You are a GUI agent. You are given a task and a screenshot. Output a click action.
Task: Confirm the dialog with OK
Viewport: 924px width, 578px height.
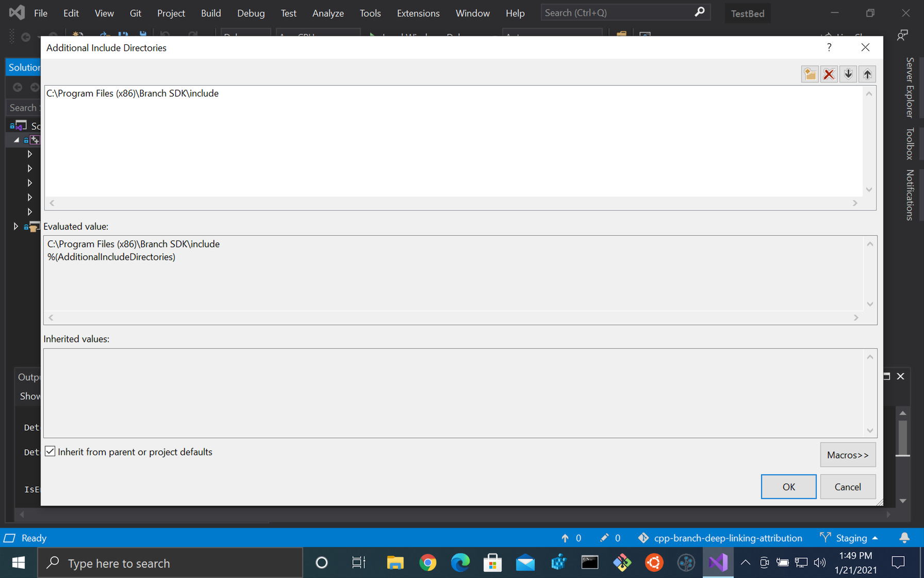click(788, 487)
